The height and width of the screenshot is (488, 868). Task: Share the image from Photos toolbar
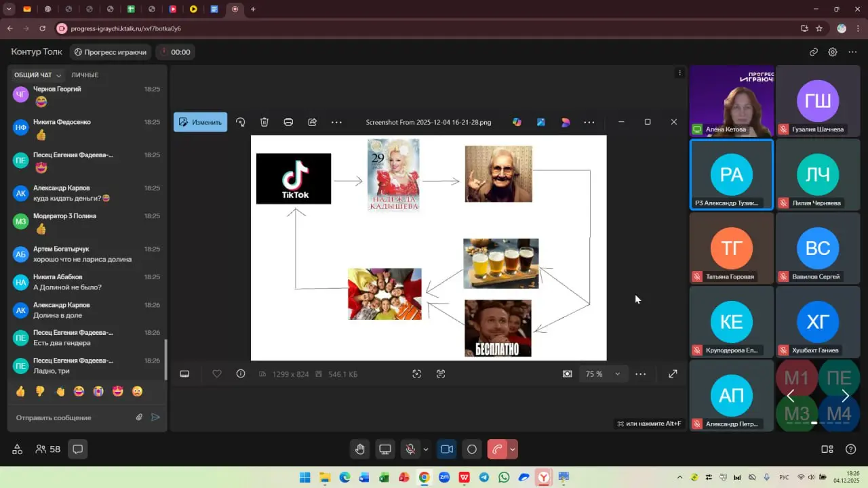click(x=313, y=122)
